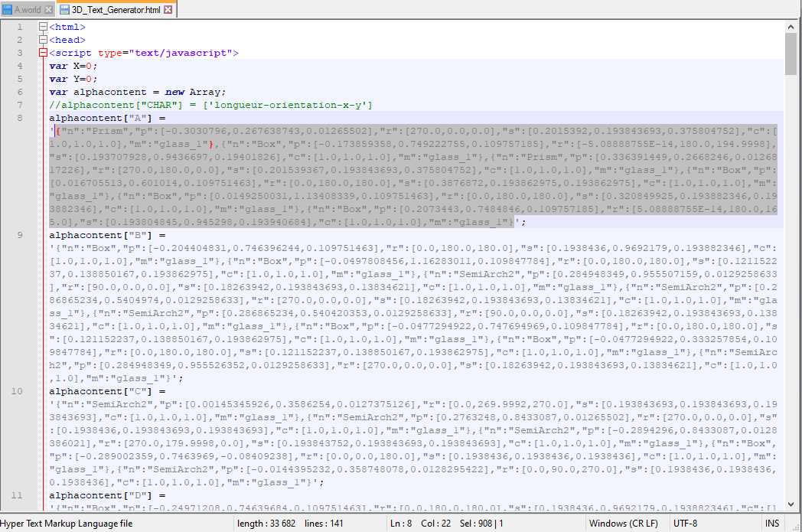
Task: Collapse the fold marker beside the head tag
Action: click(42, 39)
